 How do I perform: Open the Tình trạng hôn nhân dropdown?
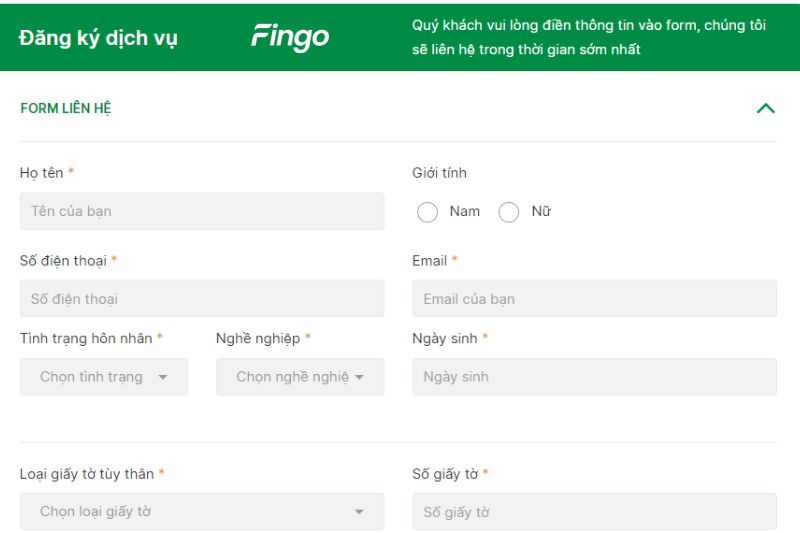click(x=104, y=377)
